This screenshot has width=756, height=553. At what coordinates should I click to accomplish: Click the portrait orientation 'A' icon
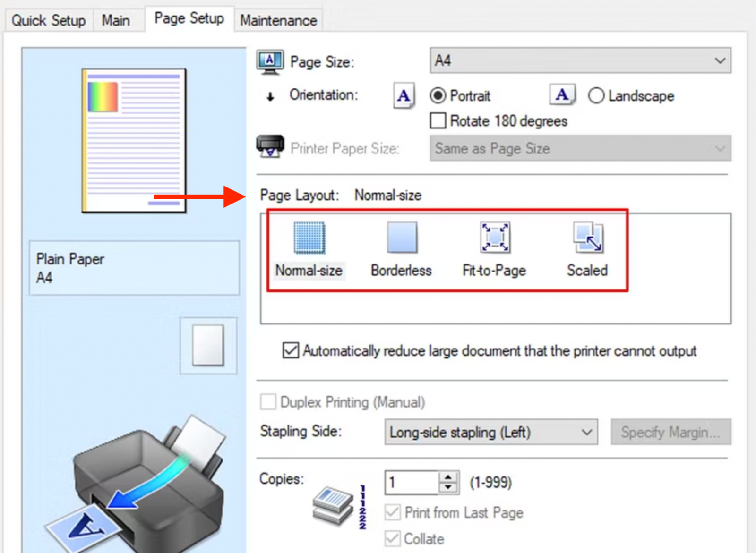coord(403,96)
